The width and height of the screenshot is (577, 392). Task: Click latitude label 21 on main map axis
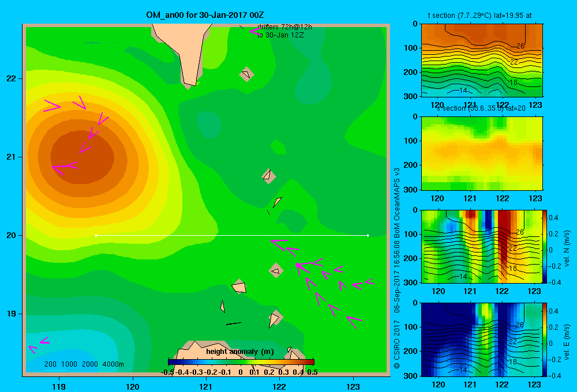(12, 157)
